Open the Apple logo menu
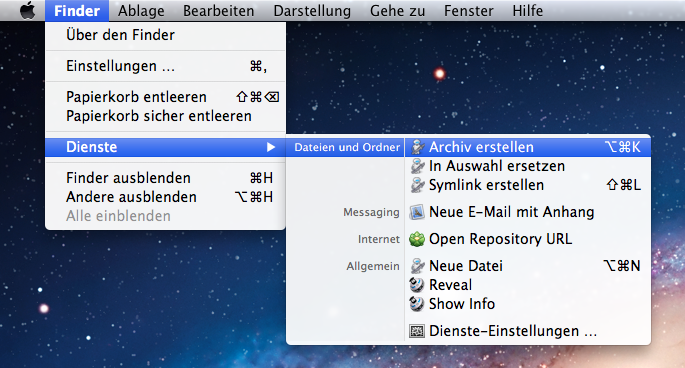The width and height of the screenshot is (685, 368). [28, 10]
